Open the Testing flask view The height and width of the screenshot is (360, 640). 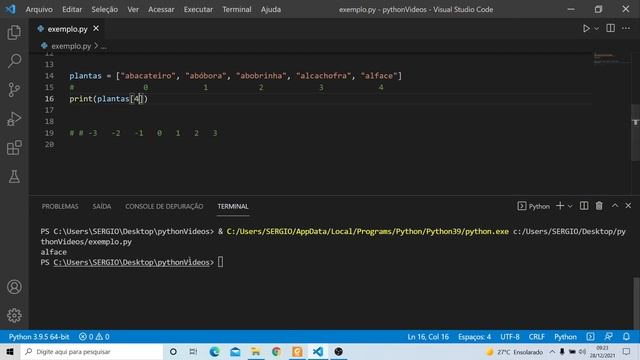pos(14,177)
